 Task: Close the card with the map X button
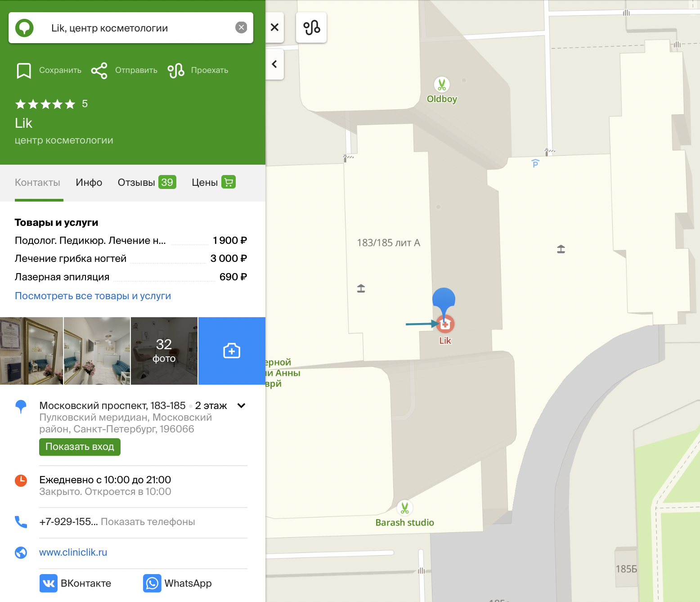point(274,27)
